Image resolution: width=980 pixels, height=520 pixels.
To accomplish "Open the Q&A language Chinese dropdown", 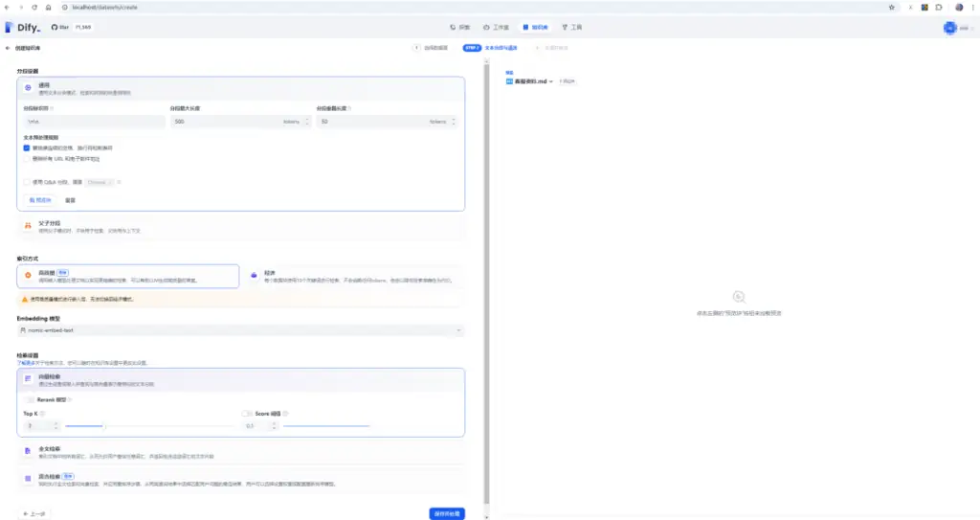I will pos(100,182).
